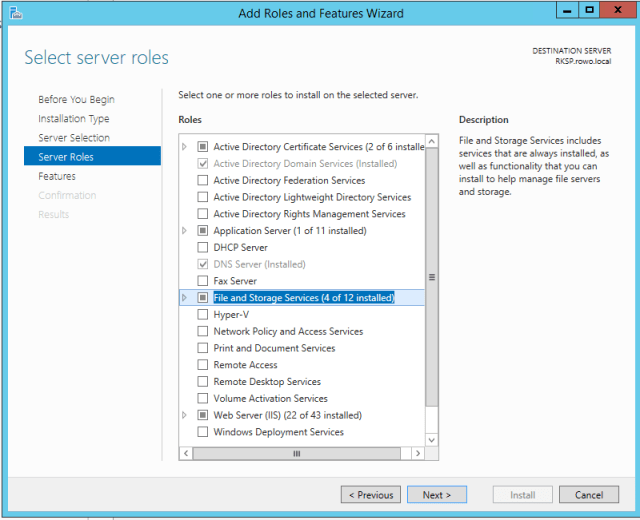Go to Server Selection step

(74, 138)
